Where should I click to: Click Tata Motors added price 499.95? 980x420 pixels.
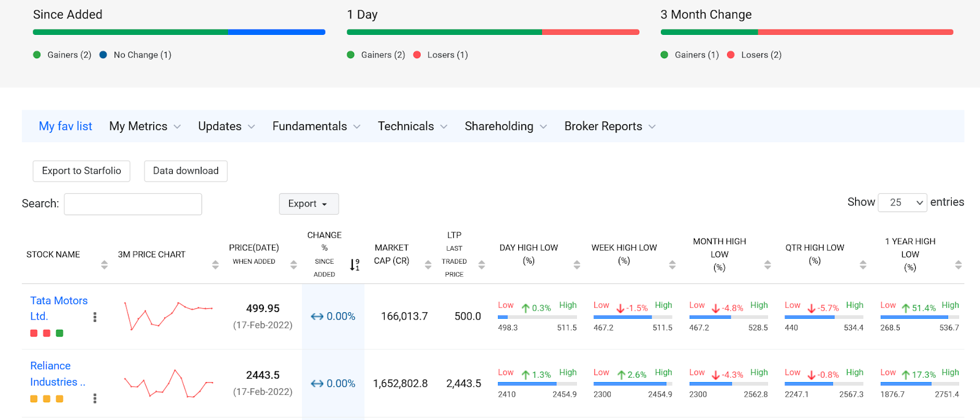(263, 308)
